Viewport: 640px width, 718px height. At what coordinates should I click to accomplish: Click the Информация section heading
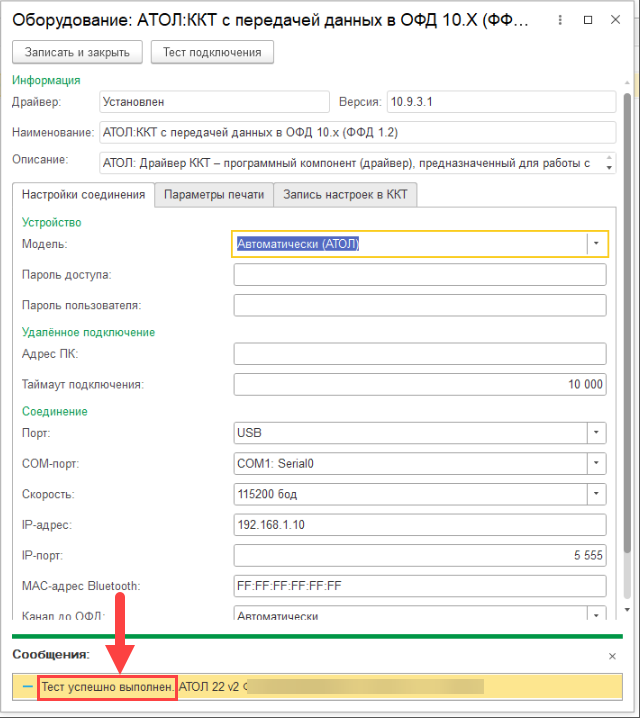pyautogui.click(x=46, y=80)
